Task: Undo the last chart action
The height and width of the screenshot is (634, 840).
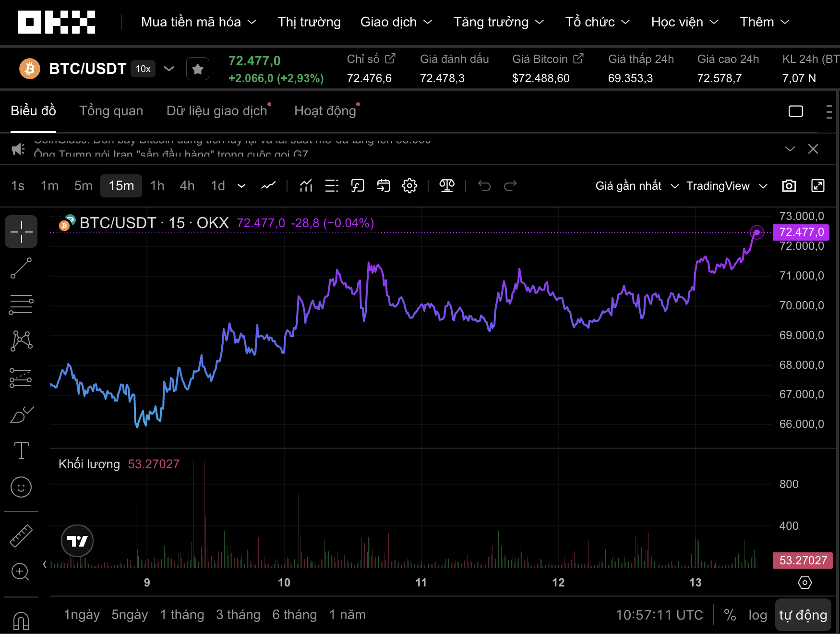Action: click(x=485, y=186)
